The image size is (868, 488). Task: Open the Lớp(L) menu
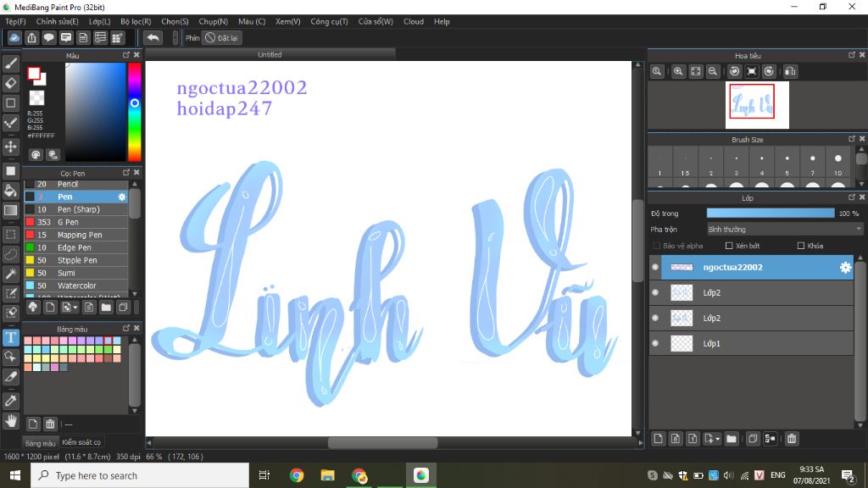[100, 21]
